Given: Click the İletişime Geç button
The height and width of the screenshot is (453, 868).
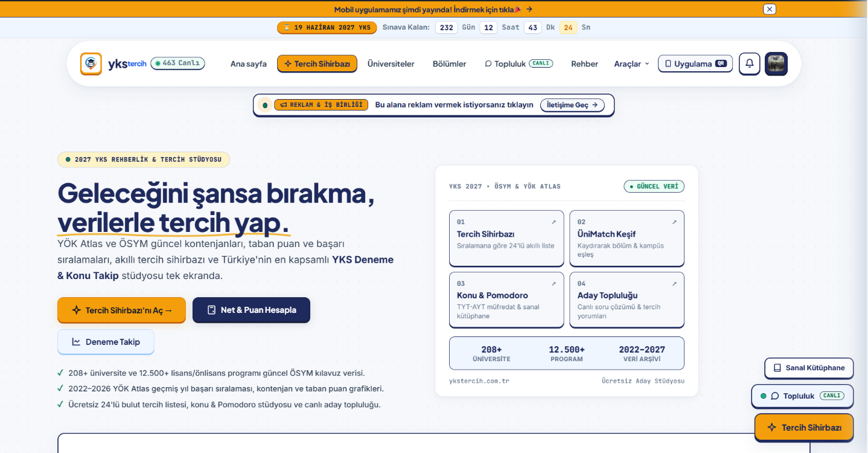Looking at the screenshot, I should pos(572,104).
